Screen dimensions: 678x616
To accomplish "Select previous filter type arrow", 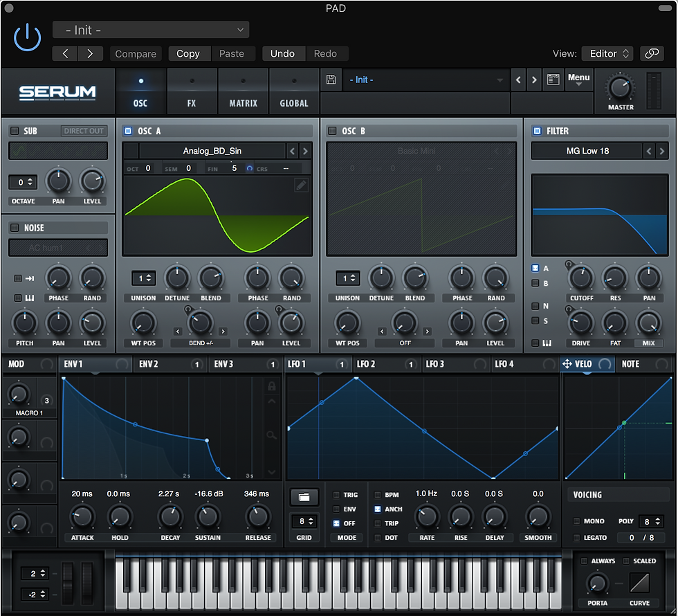I will 649,151.
